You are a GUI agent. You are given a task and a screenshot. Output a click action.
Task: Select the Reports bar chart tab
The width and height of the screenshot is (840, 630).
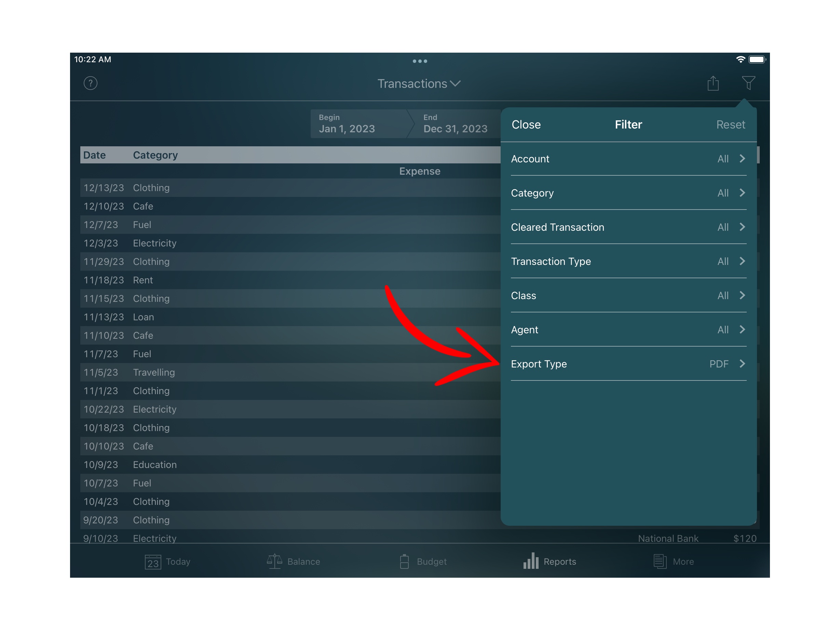click(549, 561)
